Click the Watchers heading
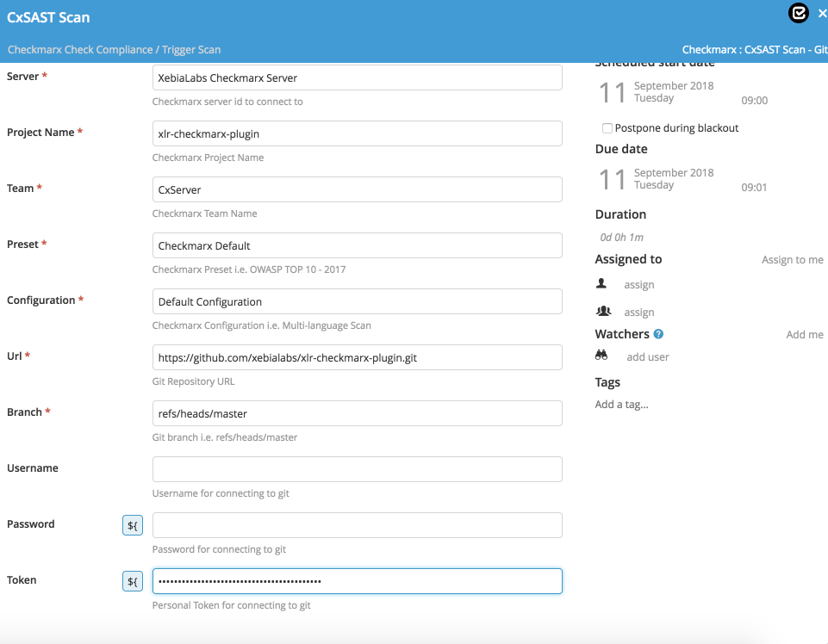Image resolution: width=828 pixels, height=644 pixels. pos(622,334)
